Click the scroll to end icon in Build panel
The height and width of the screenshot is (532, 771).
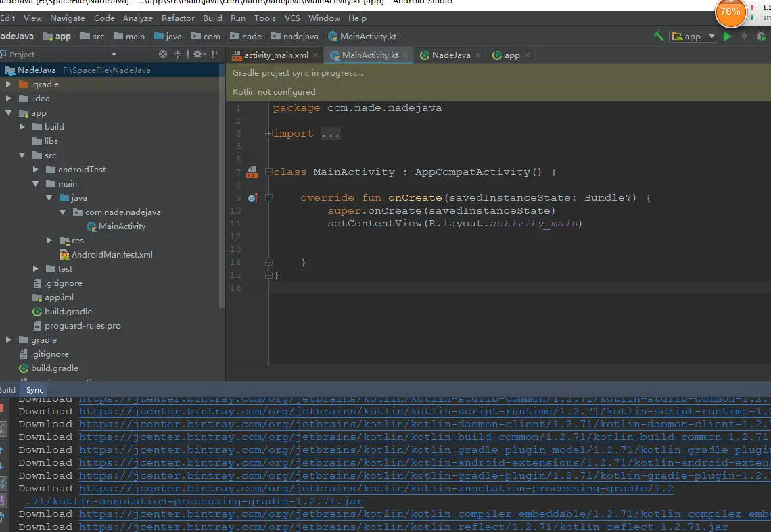(2, 500)
